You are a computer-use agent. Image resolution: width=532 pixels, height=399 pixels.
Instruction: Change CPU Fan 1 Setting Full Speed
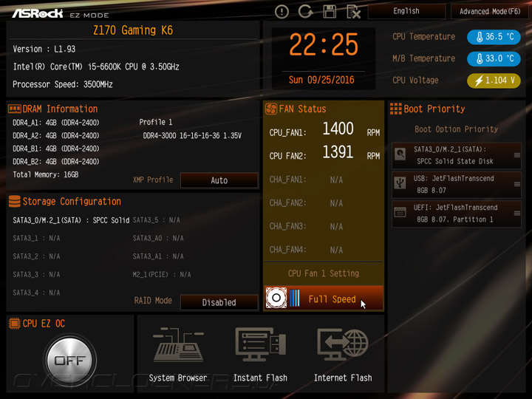pyautogui.click(x=324, y=299)
